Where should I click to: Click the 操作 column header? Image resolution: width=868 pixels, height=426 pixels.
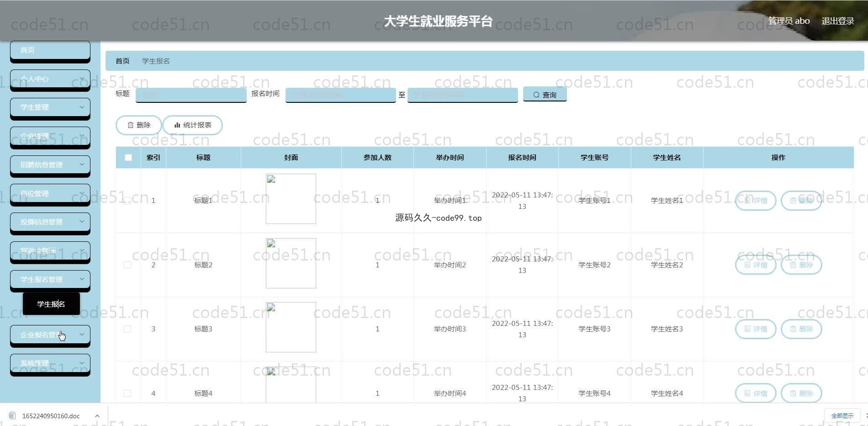click(x=778, y=157)
